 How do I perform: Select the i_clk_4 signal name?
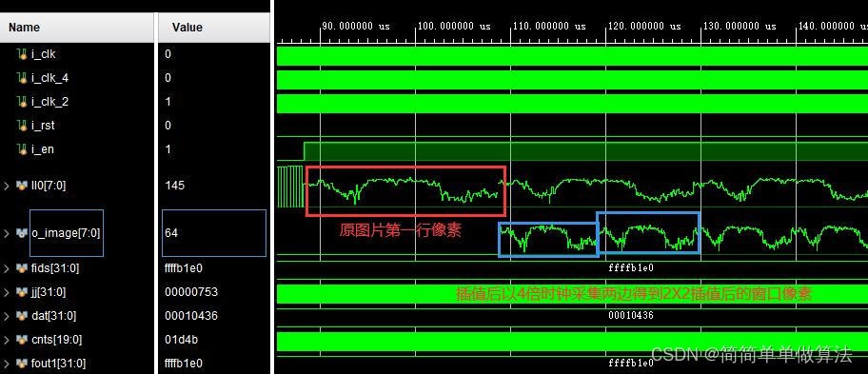click(50, 78)
